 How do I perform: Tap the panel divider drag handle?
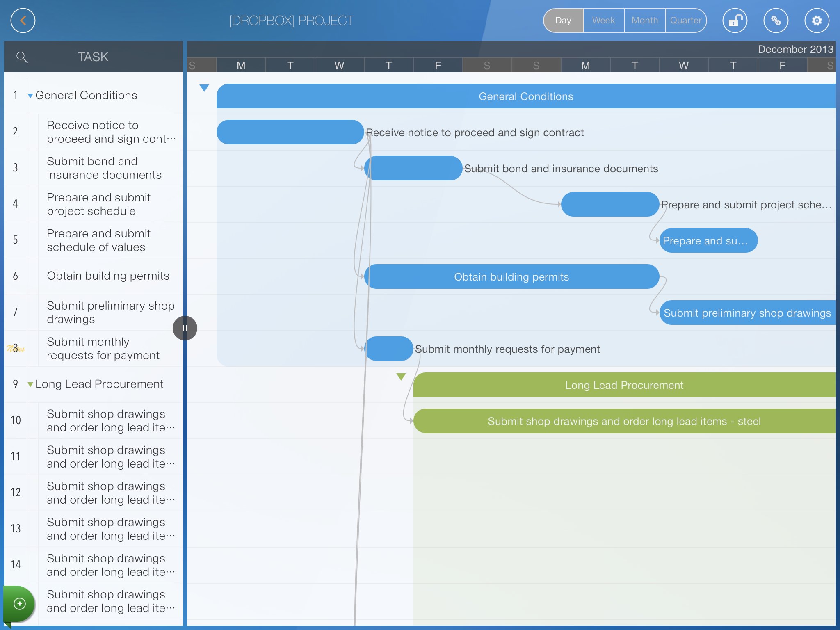[x=185, y=328]
